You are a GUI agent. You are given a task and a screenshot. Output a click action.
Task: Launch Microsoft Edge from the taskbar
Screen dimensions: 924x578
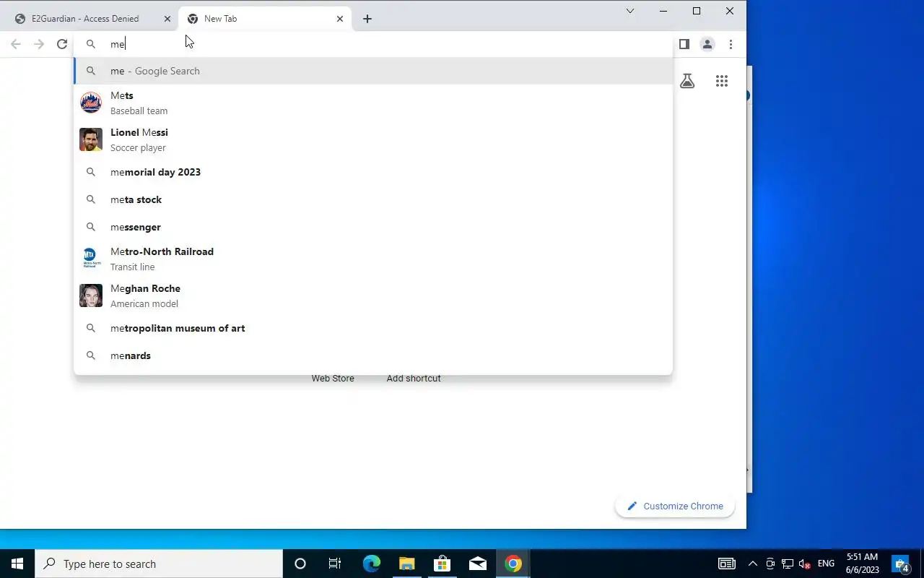click(x=371, y=564)
